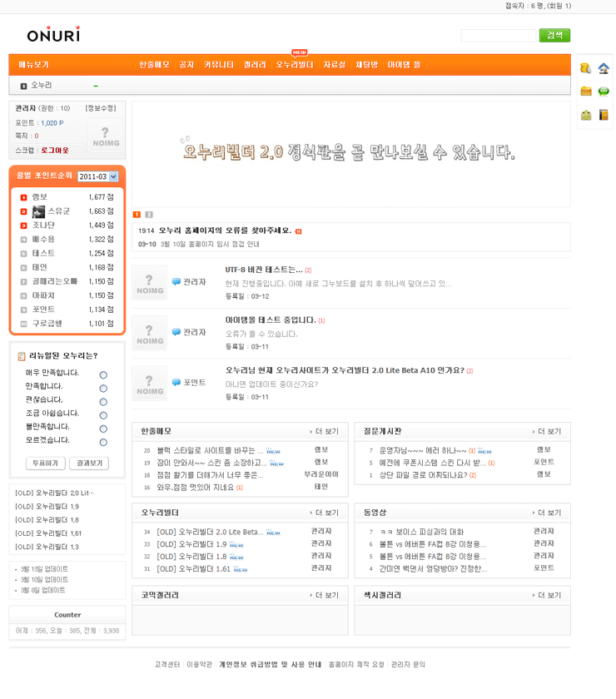The width and height of the screenshot is (616, 699).
Task: Open memo 와우.점점 멋있어 지네요
Action: 196,488
